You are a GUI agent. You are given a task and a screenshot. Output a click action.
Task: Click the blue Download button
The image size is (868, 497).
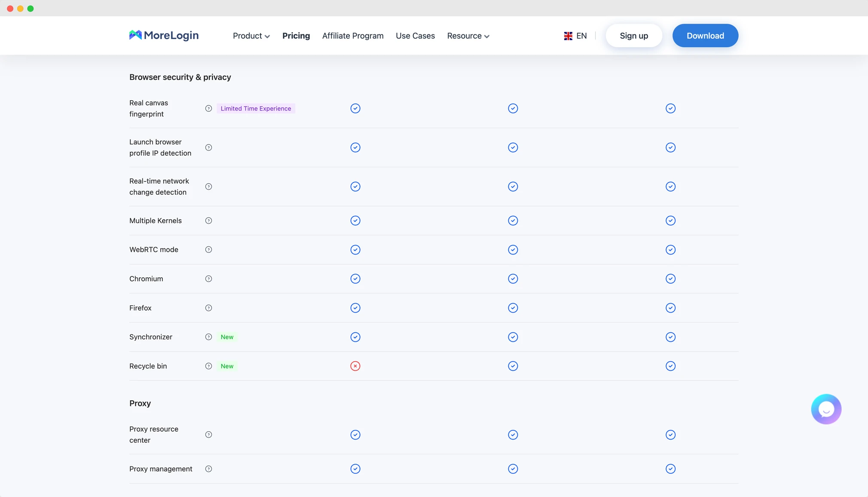705,36
